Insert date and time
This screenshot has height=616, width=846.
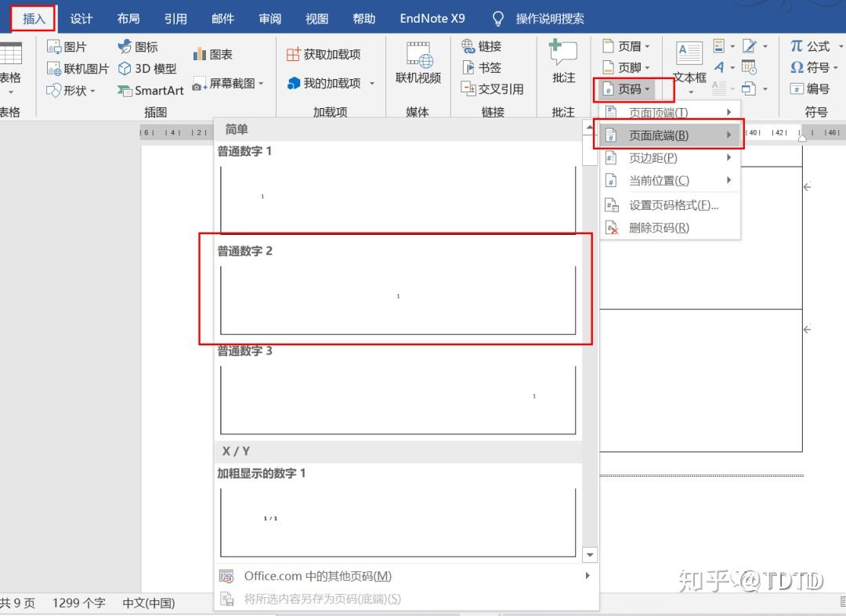pos(749,67)
